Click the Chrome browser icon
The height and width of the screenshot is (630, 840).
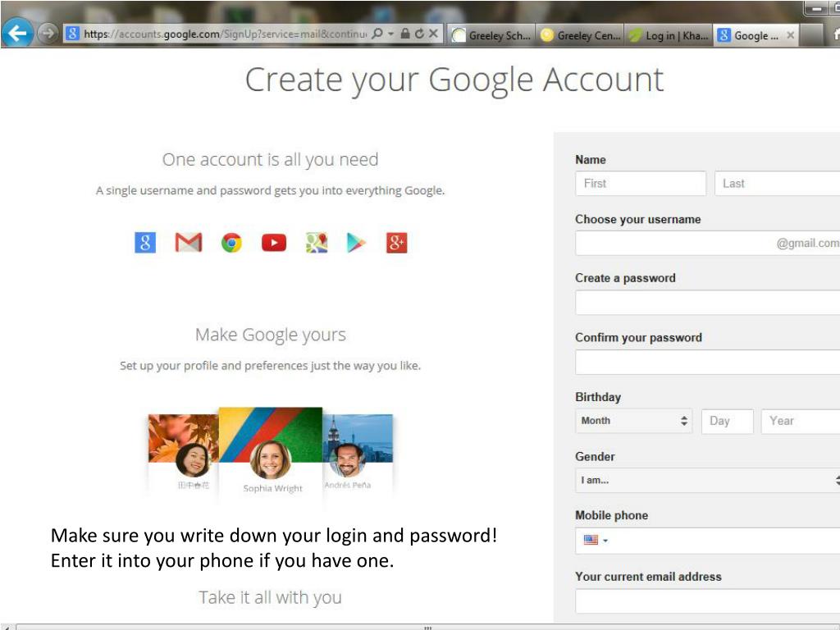point(231,243)
